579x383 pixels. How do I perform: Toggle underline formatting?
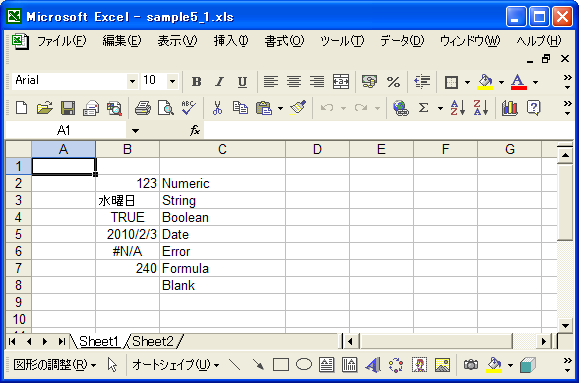point(242,82)
